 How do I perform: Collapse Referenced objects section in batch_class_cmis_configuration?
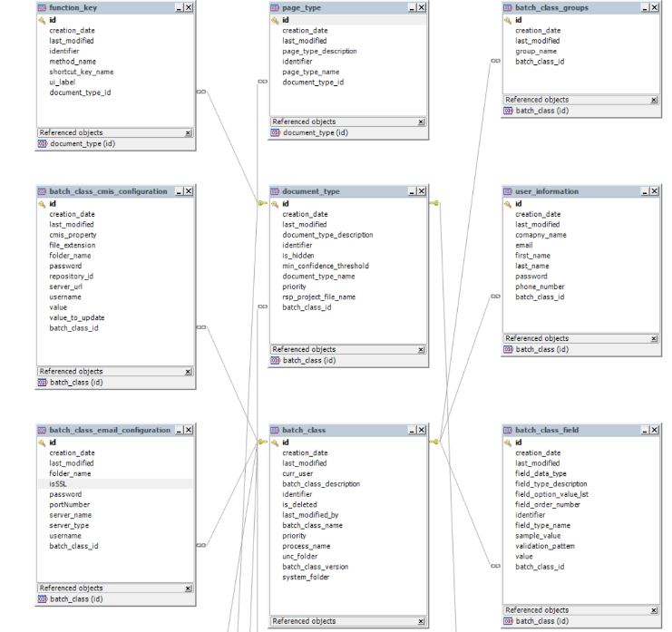[188, 372]
